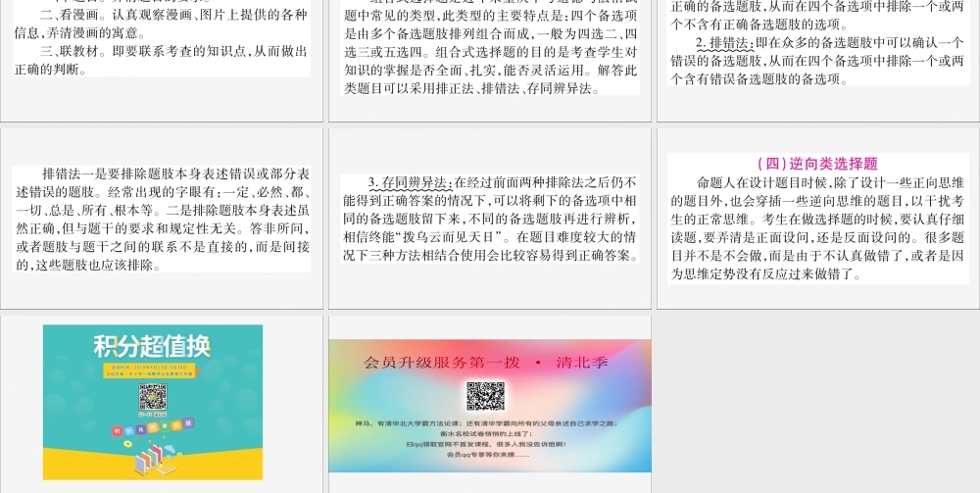Click the books illustration on the teal slide
This screenshot has width=980, height=493.
[x=157, y=460]
